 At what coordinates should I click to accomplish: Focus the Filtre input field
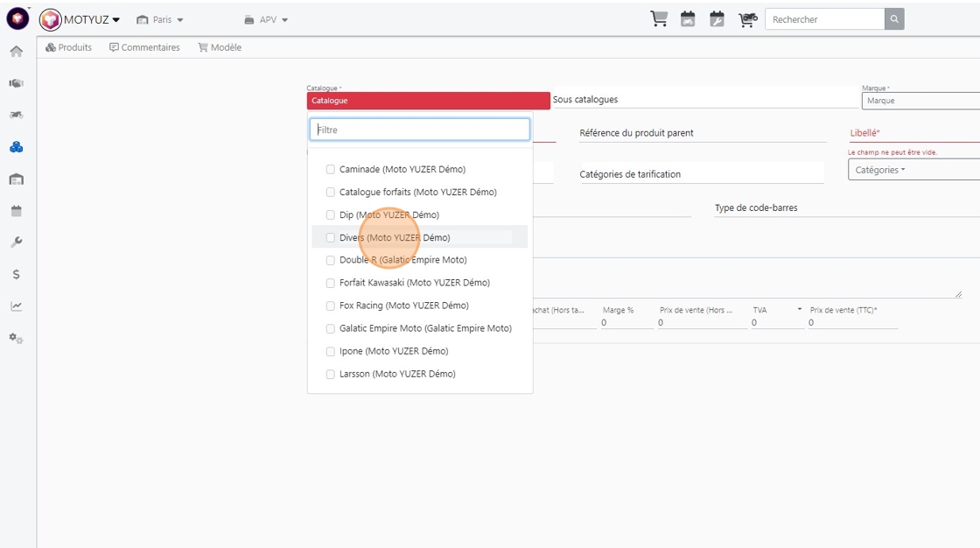(x=419, y=130)
